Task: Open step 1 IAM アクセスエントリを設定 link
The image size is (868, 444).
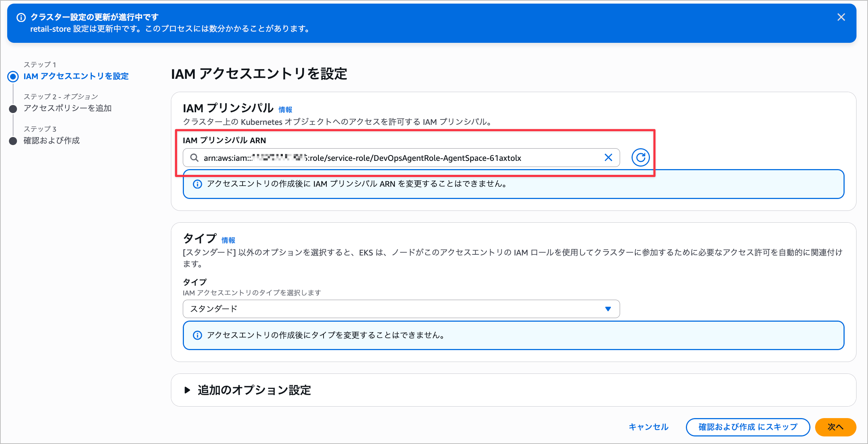Action: pyautogui.click(x=76, y=76)
